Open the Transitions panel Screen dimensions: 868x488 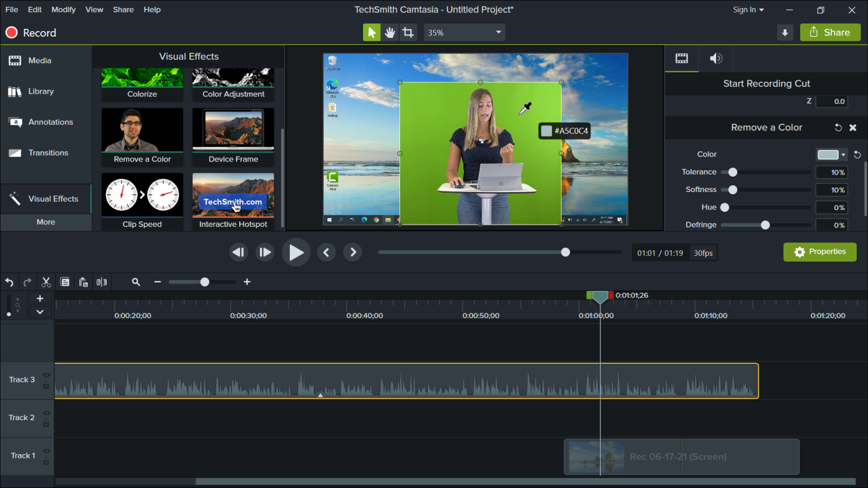tap(48, 152)
